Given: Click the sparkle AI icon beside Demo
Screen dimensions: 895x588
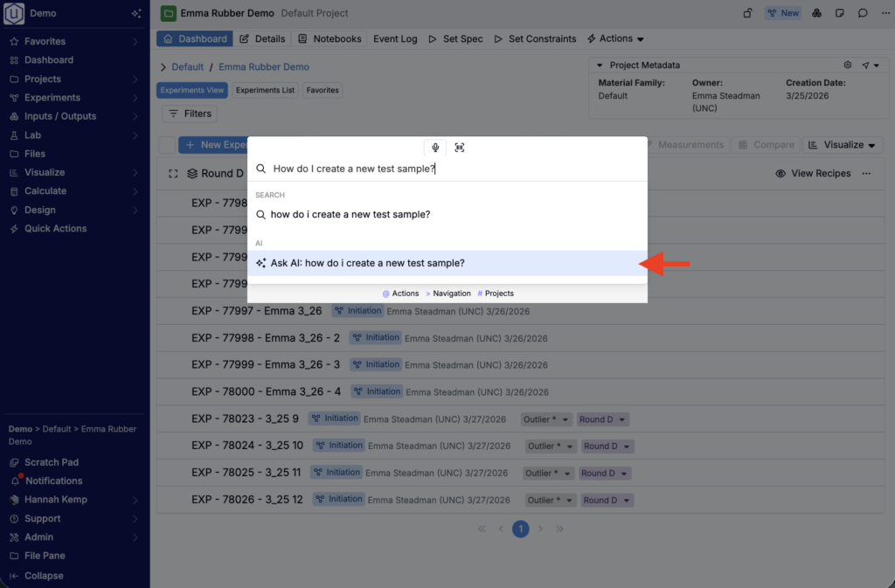Looking at the screenshot, I should 135,14.
